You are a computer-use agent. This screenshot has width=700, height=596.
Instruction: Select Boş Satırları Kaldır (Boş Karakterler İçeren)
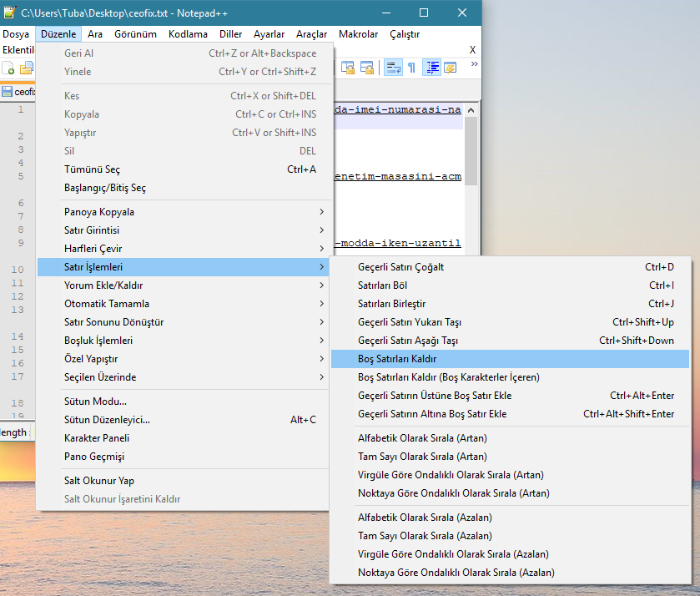pos(511,377)
